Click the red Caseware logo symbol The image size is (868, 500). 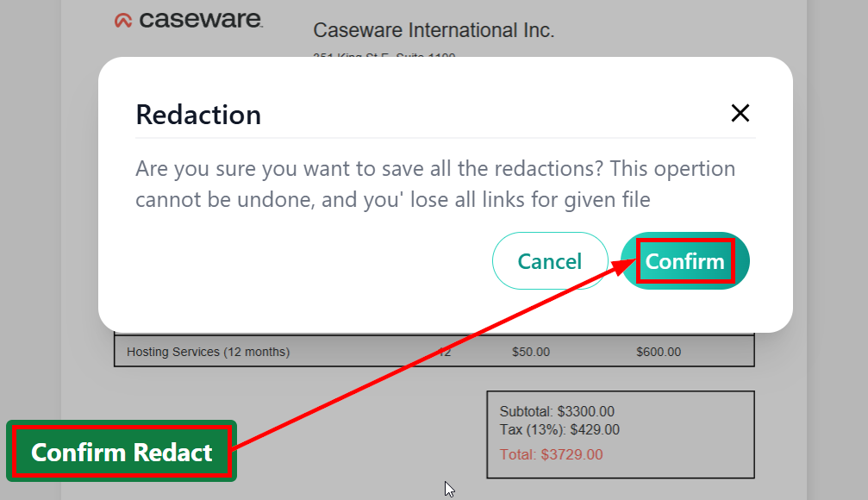tap(122, 21)
